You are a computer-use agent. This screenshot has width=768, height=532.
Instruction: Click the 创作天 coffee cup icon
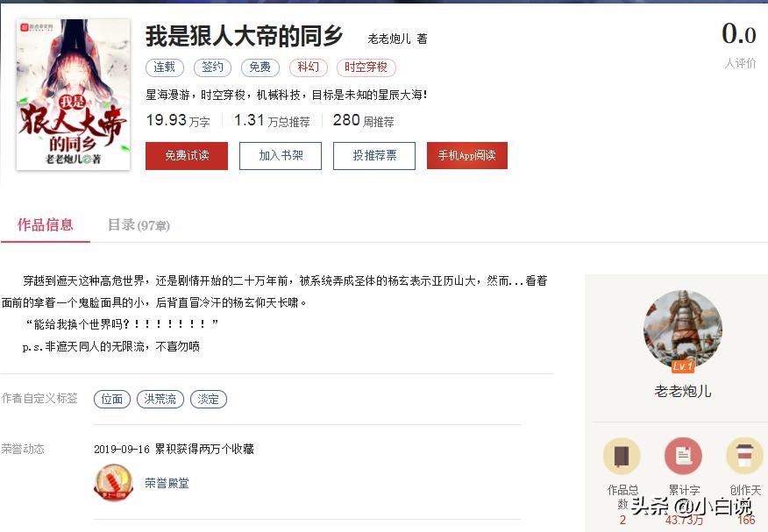click(x=743, y=455)
